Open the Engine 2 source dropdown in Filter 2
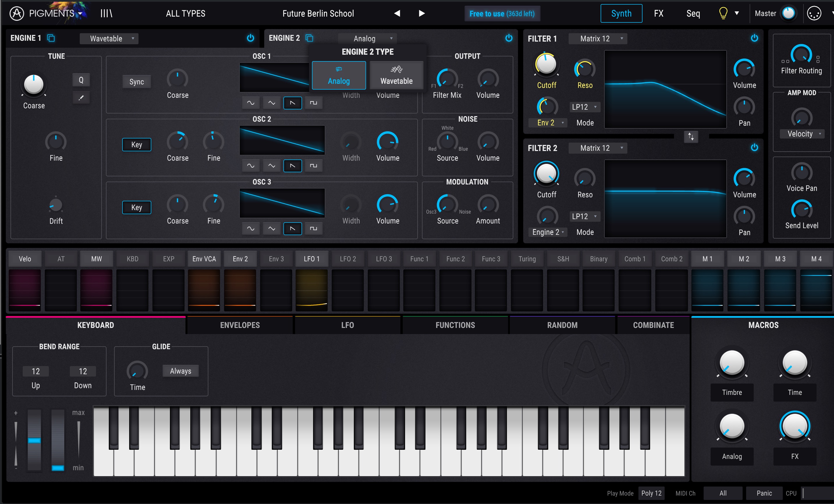The height and width of the screenshot is (504, 834). pos(548,232)
